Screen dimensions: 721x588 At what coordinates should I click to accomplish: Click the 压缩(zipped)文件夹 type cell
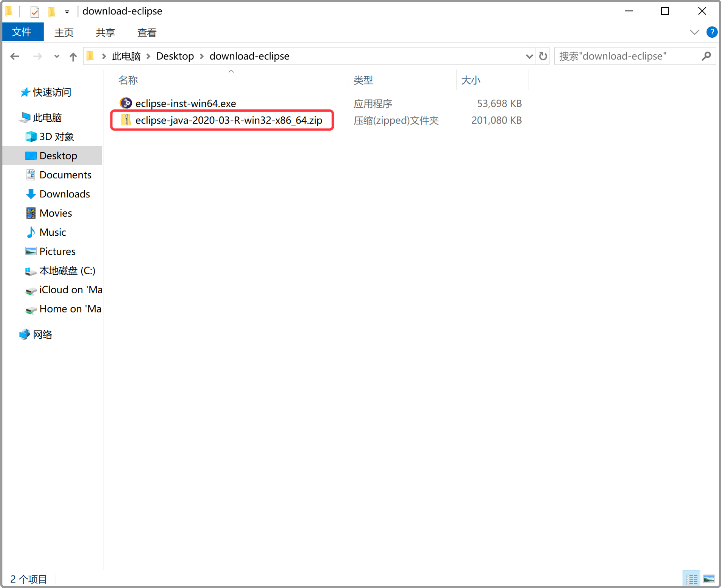tap(396, 120)
